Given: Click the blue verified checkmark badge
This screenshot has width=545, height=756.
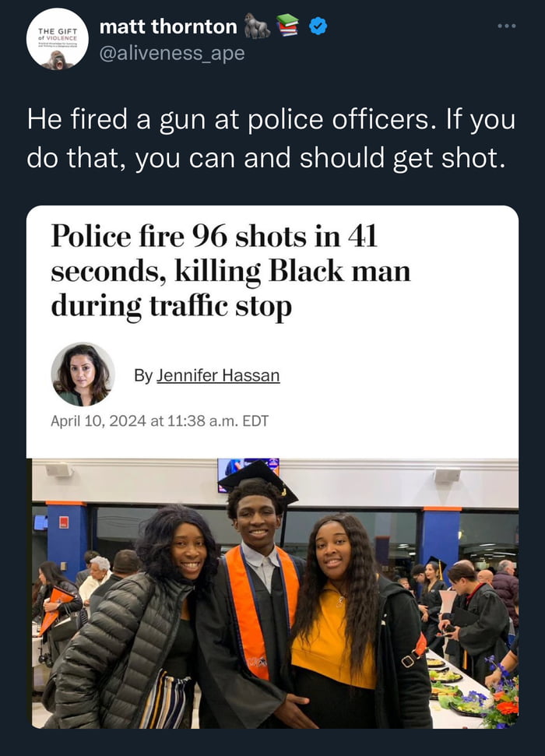Looking at the screenshot, I should click(318, 26).
